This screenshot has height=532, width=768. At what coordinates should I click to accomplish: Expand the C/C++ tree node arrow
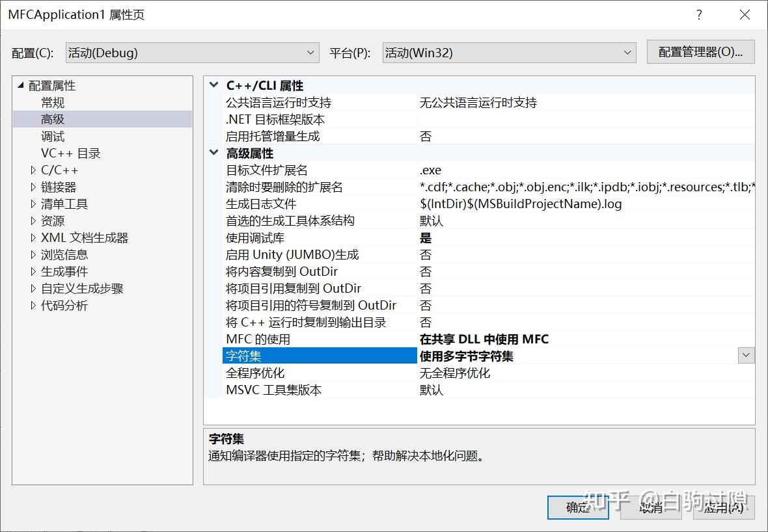33,170
